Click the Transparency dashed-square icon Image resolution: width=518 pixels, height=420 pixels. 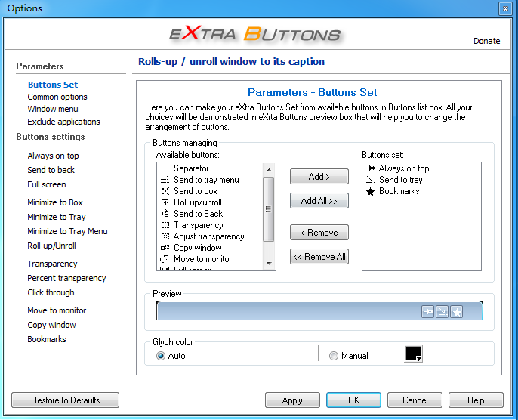pos(165,225)
